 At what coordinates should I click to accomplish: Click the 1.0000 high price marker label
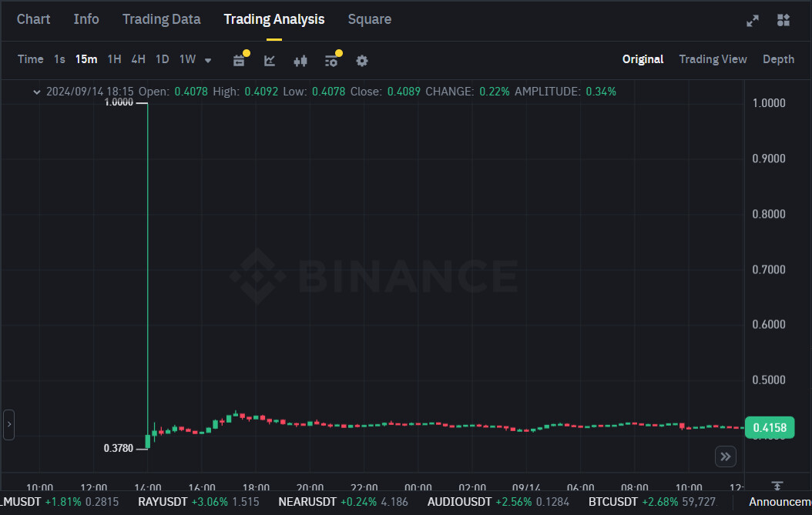click(119, 102)
